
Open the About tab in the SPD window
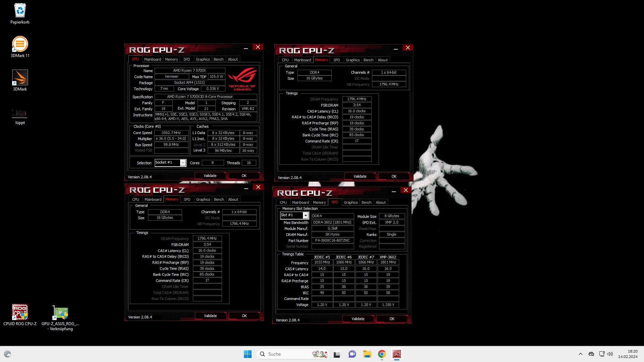(x=381, y=202)
